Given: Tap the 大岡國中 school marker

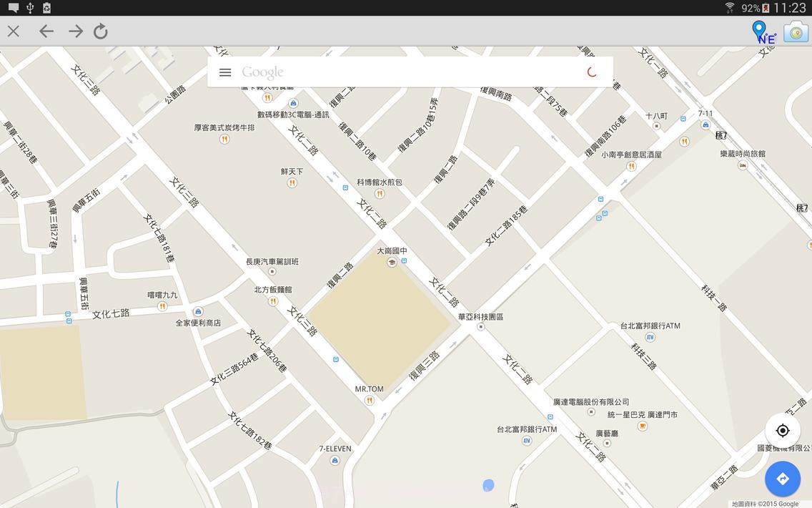Looking at the screenshot, I should click(392, 260).
